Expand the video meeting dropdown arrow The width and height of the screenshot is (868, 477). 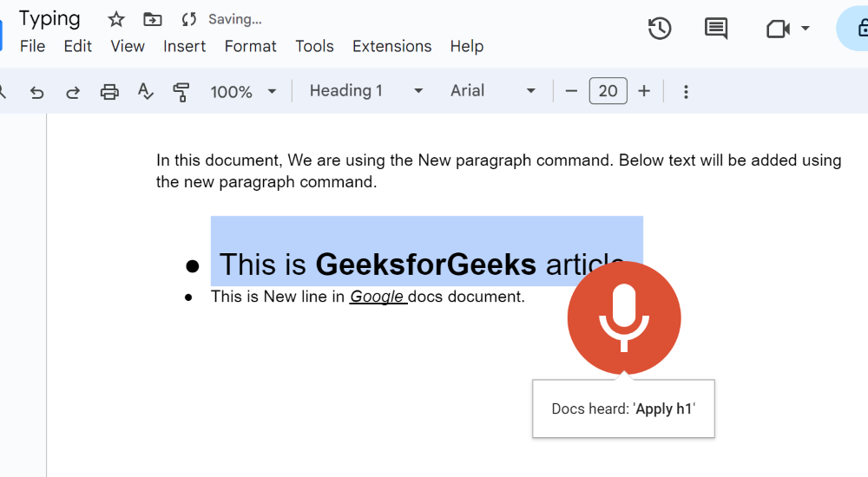pyautogui.click(x=806, y=29)
